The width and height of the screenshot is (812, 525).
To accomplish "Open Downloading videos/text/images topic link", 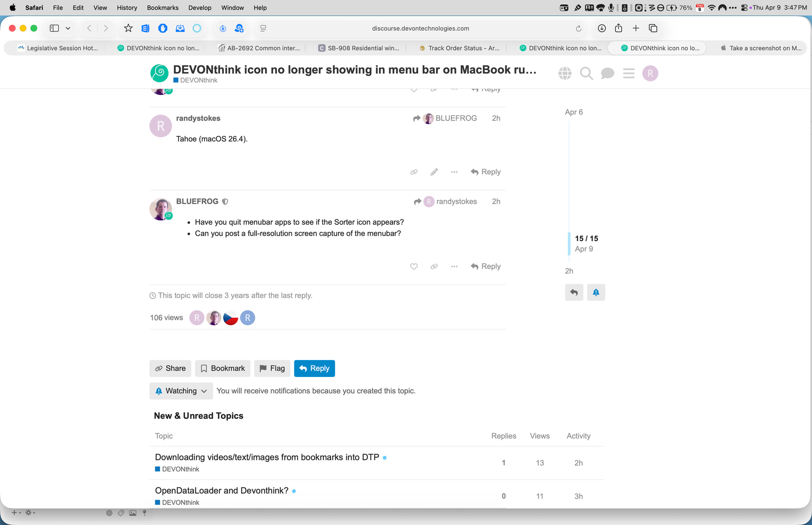I will [267, 457].
